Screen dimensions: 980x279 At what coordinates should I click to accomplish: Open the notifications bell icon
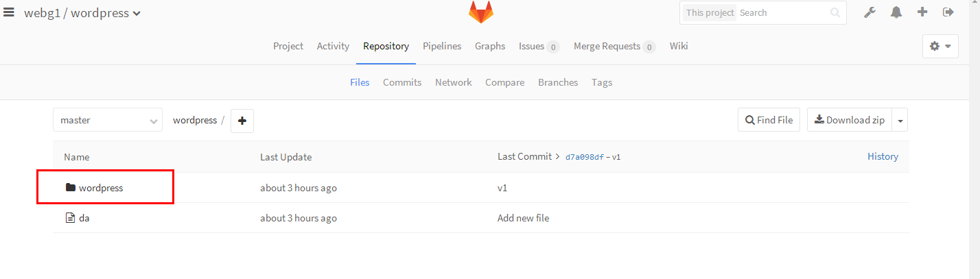[896, 12]
